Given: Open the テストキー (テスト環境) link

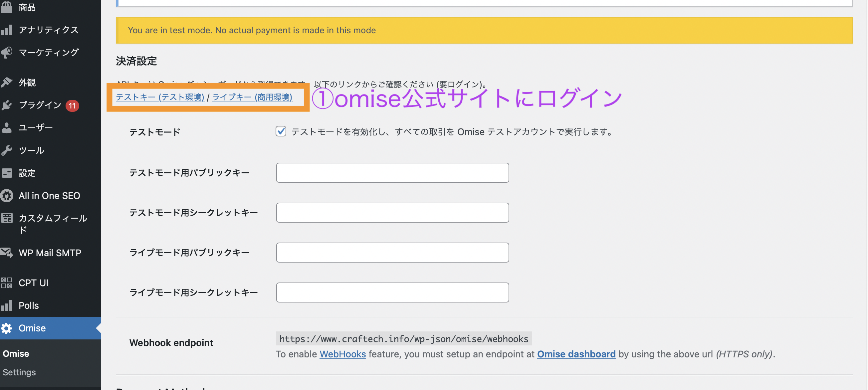Looking at the screenshot, I should (x=160, y=97).
